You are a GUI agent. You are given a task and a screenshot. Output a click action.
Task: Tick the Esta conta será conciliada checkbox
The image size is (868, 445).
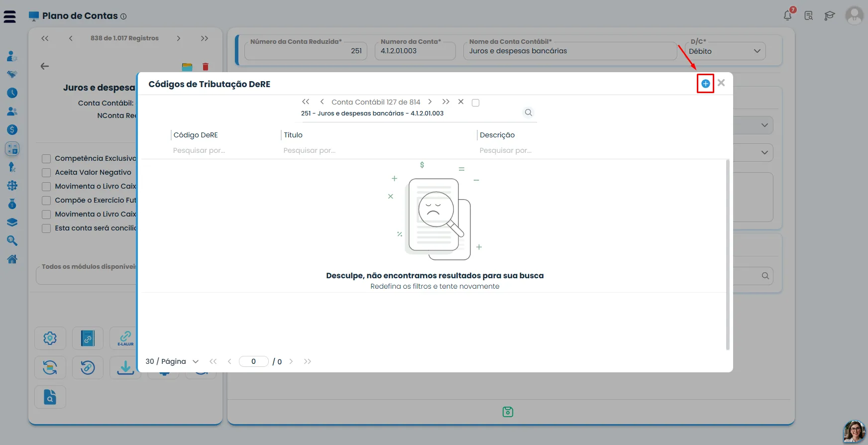tap(46, 228)
